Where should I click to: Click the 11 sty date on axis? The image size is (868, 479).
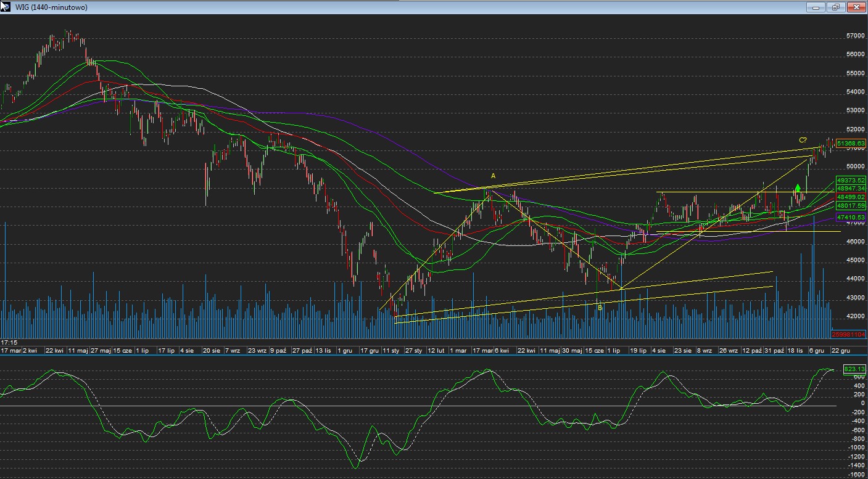(x=391, y=350)
